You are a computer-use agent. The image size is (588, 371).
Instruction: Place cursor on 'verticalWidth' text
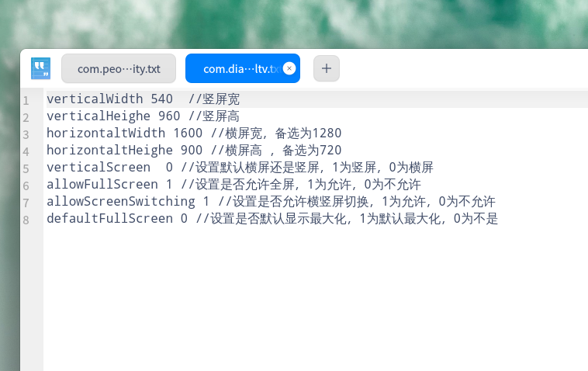pyautogui.click(x=95, y=99)
